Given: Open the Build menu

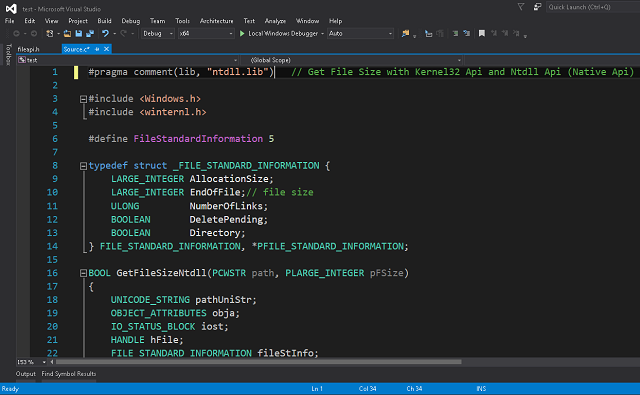Looking at the screenshot, I should (x=104, y=21).
